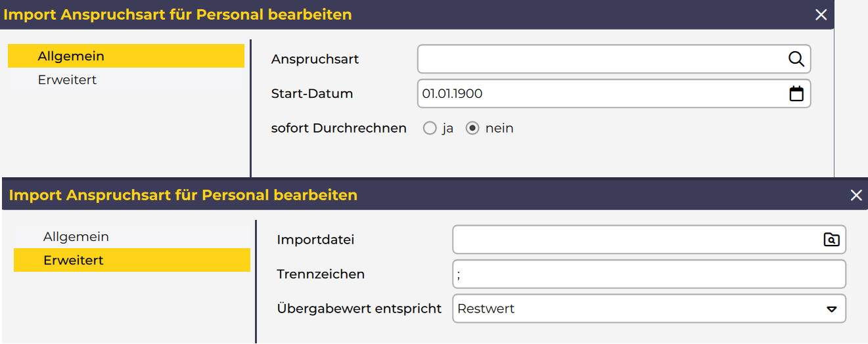The width and height of the screenshot is (868, 344).
Task: Browse for file via Importdatei folder icon
Action: 831,240
